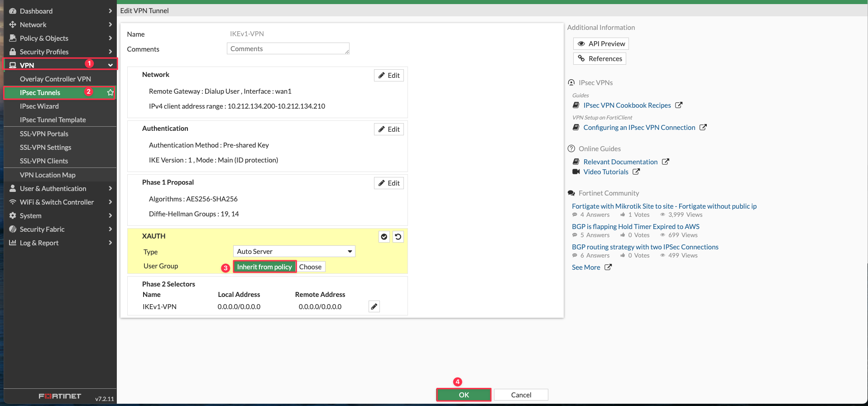
Task: Open IPsec VPN Cookbook Recipes link
Action: (x=627, y=105)
